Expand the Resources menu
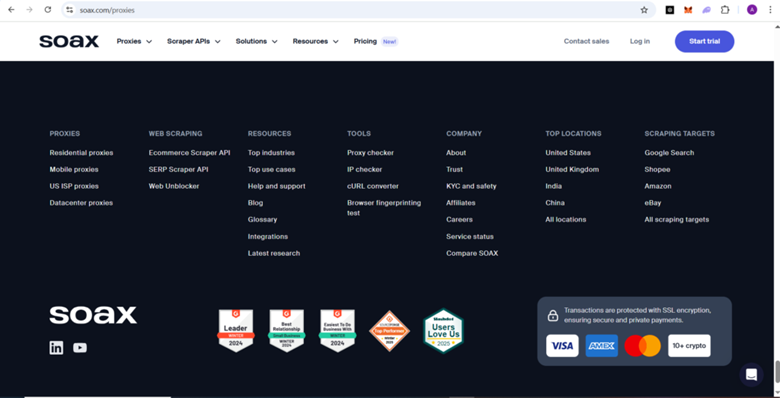 click(315, 41)
